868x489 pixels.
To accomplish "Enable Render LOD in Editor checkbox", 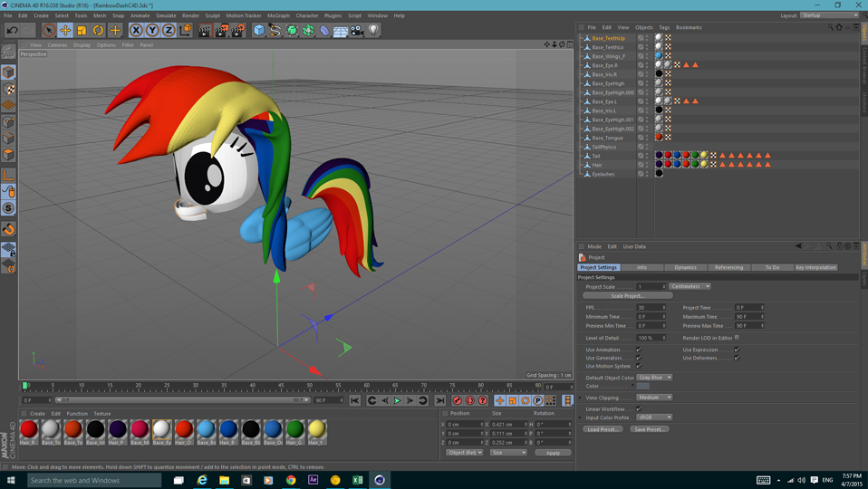I will point(737,338).
